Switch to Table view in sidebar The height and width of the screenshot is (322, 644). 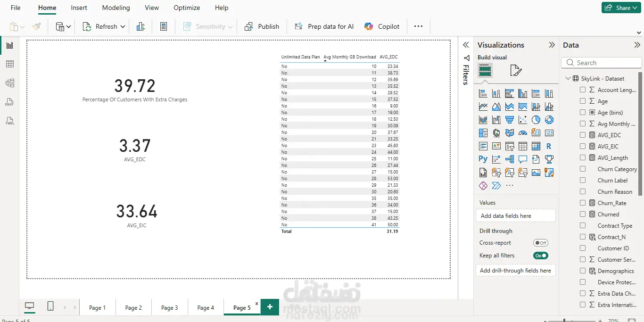click(x=9, y=64)
